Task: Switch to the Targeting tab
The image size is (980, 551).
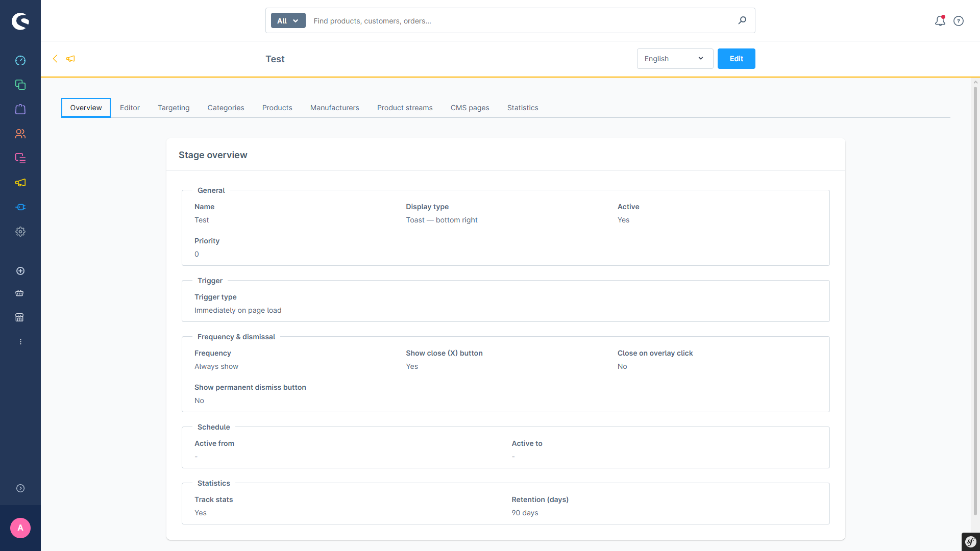Action: (174, 108)
